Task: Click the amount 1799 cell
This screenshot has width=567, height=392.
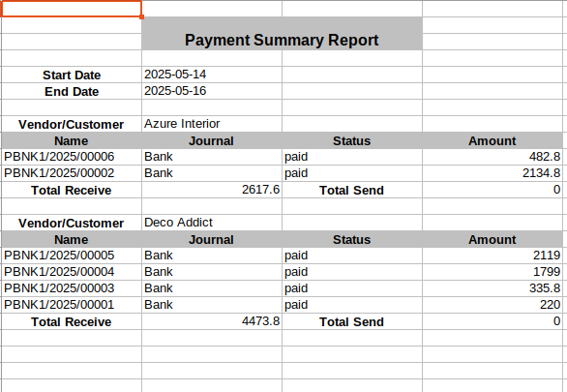Action: [492, 272]
